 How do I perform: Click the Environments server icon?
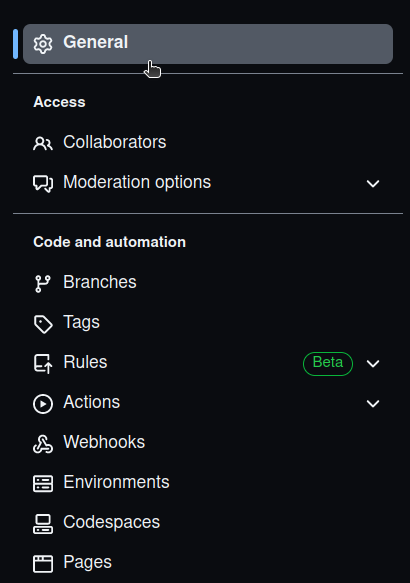coord(43,484)
